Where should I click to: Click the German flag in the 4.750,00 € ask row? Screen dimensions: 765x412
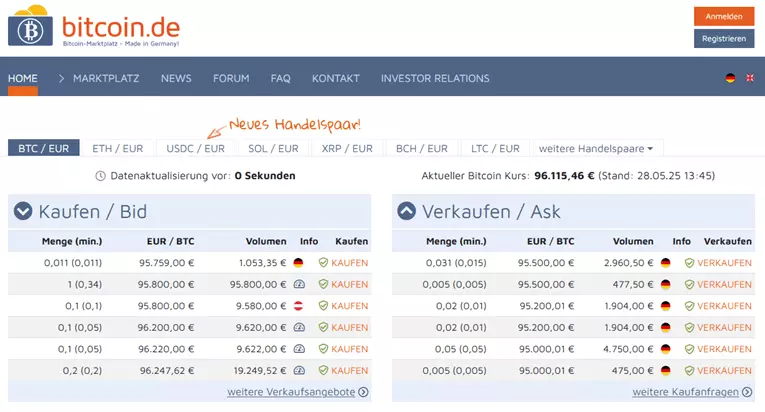coord(665,349)
